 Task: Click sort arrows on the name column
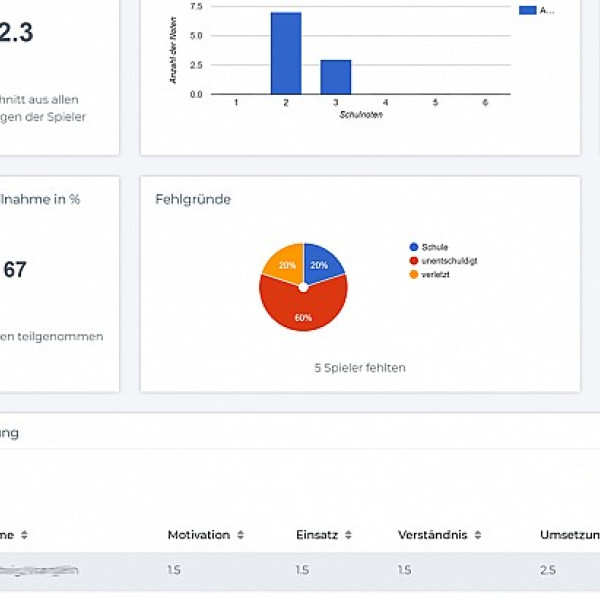(x=24, y=535)
